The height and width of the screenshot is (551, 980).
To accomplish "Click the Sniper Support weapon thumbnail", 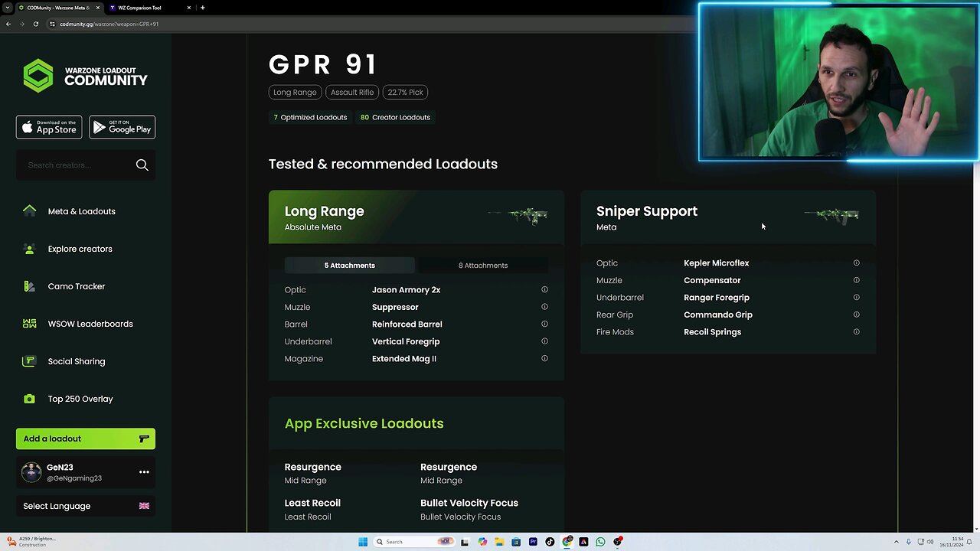I will pyautogui.click(x=831, y=216).
